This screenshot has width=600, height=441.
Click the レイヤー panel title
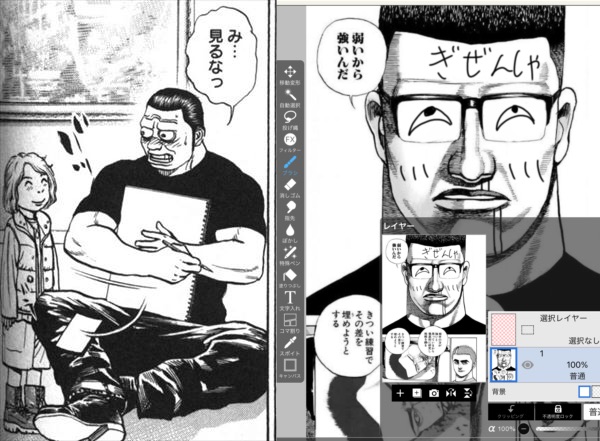(x=398, y=226)
